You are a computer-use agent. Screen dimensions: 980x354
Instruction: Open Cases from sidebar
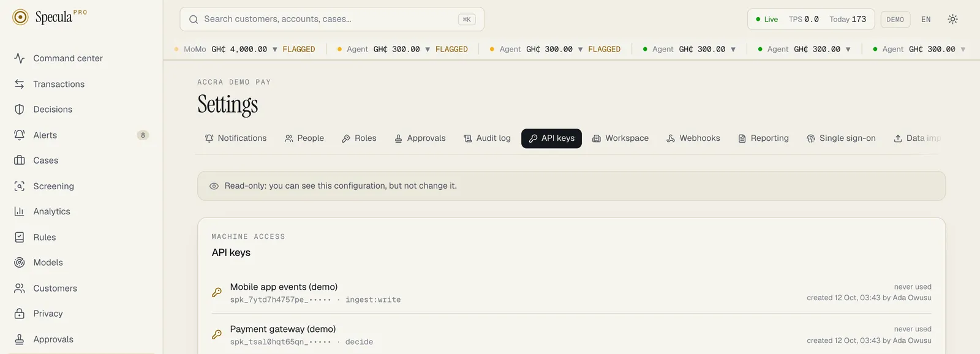pos(81,160)
